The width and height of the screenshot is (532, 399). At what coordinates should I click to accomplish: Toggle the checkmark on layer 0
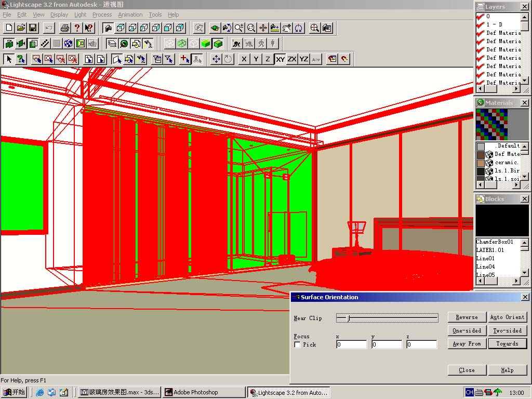481,16
